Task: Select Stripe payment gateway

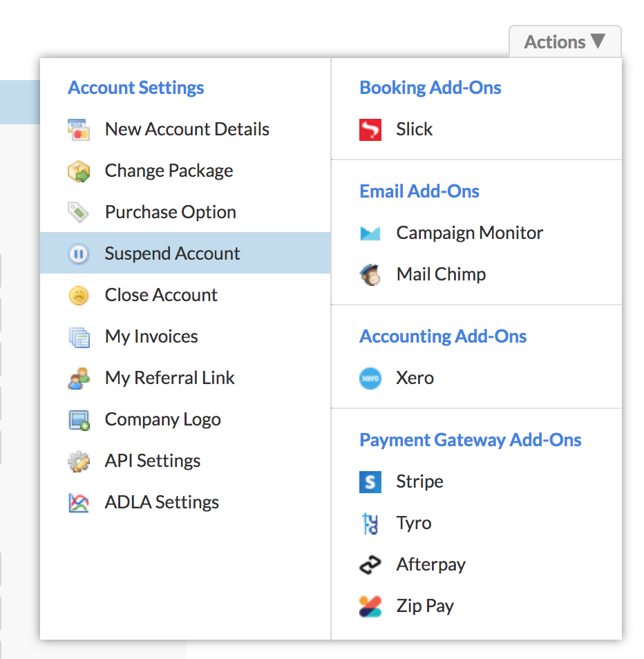Action: pos(476,481)
